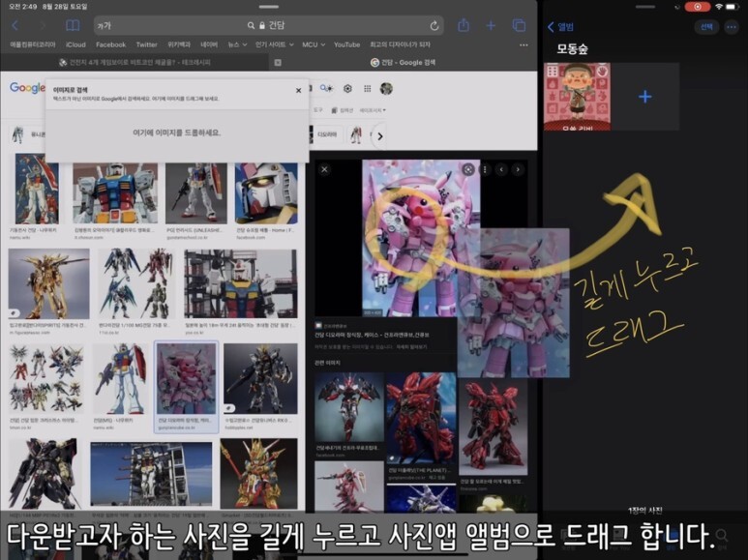Open Google settings gear icon
The height and width of the screenshot is (560, 748).
(x=347, y=88)
